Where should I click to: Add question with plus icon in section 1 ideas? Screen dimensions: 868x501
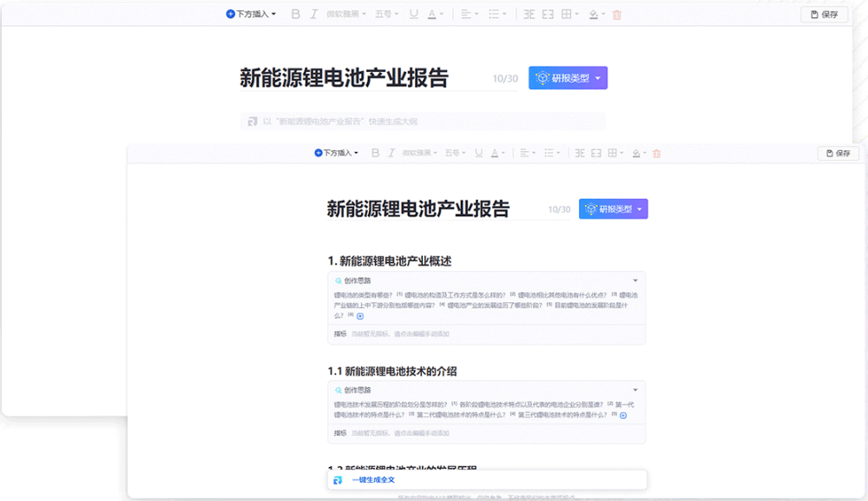click(x=360, y=316)
